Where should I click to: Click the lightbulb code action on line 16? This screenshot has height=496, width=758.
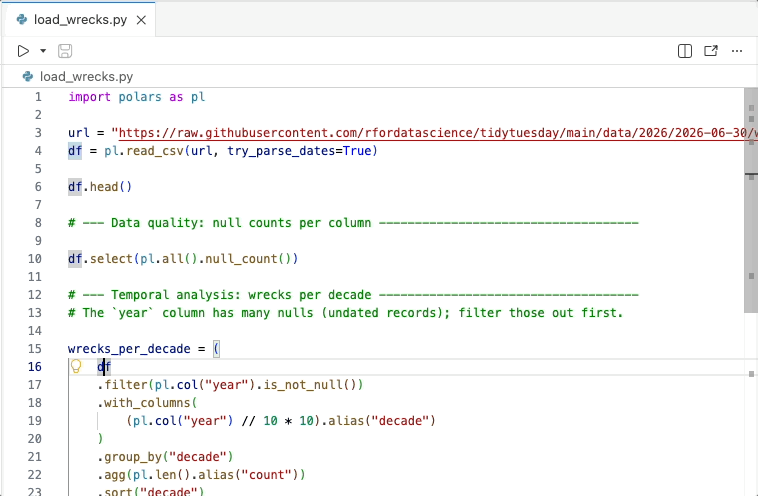coord(76,366)
